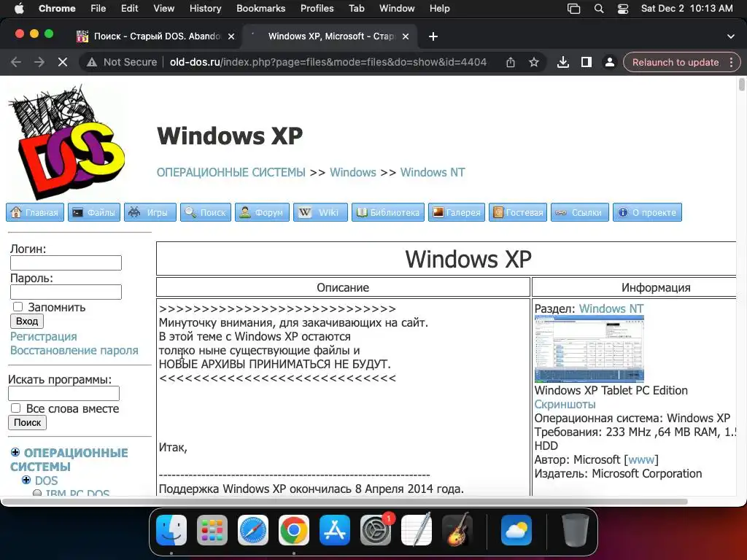This screenshot has height=560, width=747.
Task: Open Восстановление пароля link
Action: coord(74,350)
